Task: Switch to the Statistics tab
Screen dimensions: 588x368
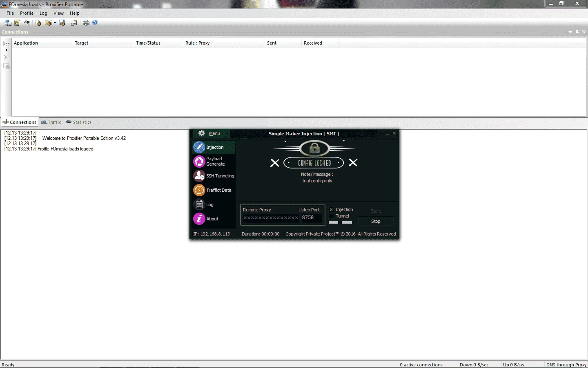Action: coord(79,122)
